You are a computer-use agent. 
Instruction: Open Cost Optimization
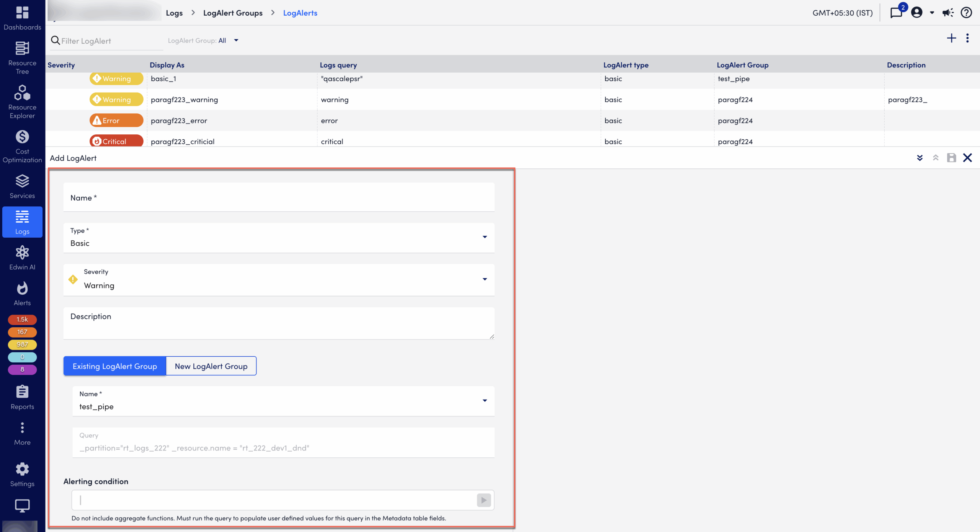click(22, 145)
